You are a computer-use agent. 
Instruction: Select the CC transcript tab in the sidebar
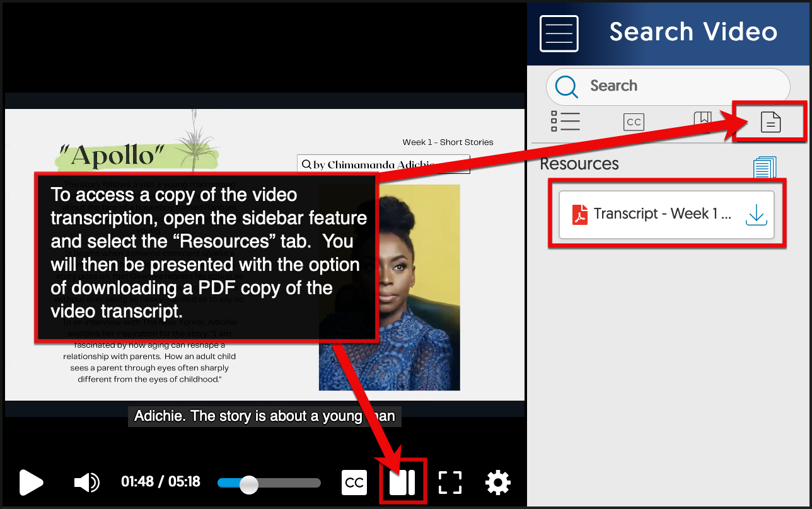pos(633,122)
